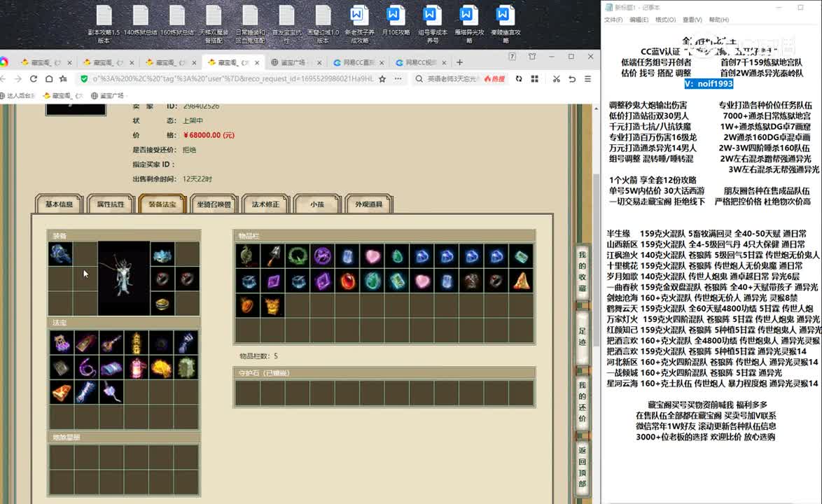
Task: Open the 法术修正 tab
Action: [266, 204]
